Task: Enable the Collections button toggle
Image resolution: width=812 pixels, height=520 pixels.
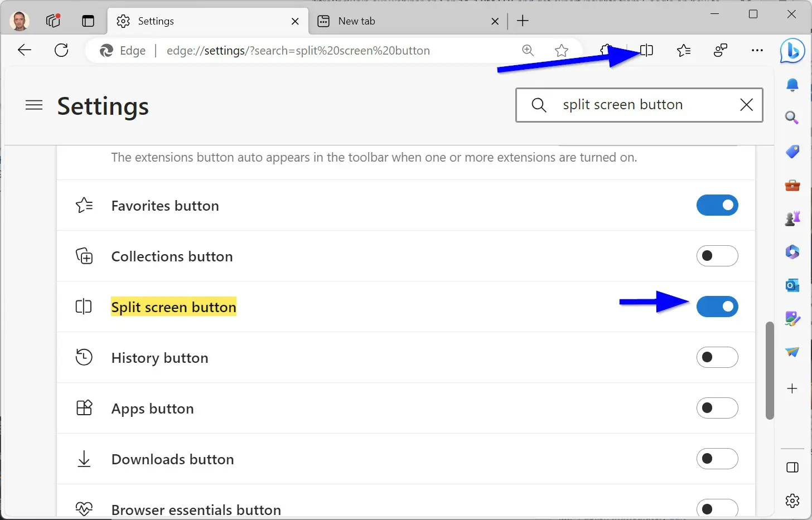Action: click(717, 256)
